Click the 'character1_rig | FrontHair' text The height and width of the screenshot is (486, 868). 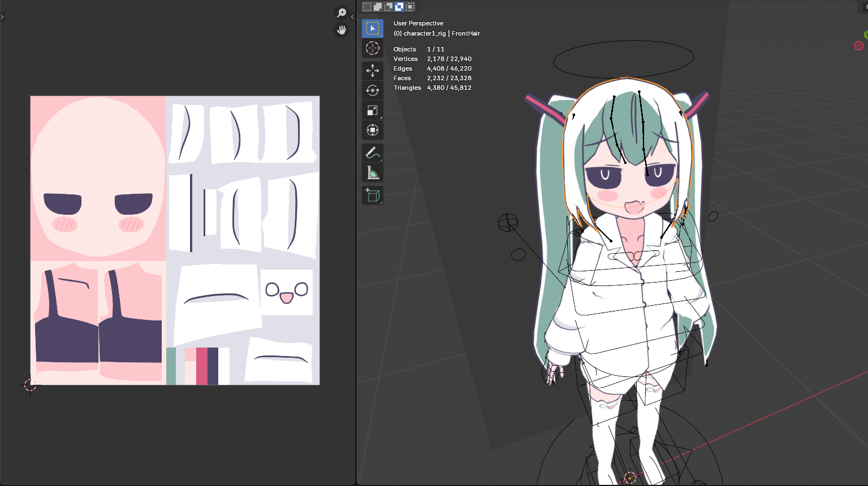point(442,33)
